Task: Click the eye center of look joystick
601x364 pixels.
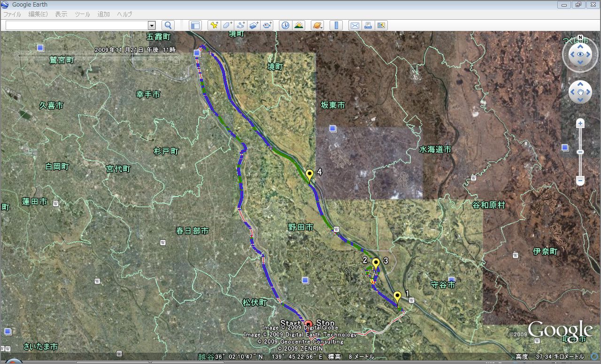Action: (x=581, y=54)
